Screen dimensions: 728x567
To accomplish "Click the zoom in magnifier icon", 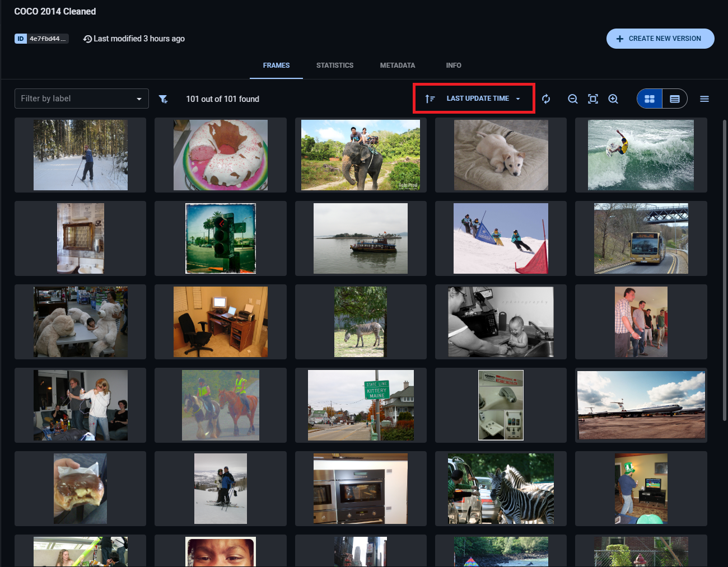I will click(x=613, y=99).
